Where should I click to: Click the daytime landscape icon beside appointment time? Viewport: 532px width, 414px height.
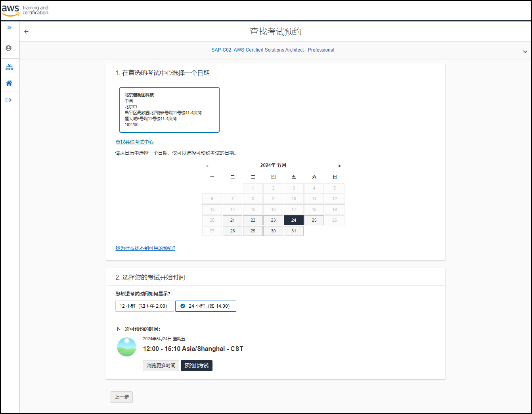126,347
